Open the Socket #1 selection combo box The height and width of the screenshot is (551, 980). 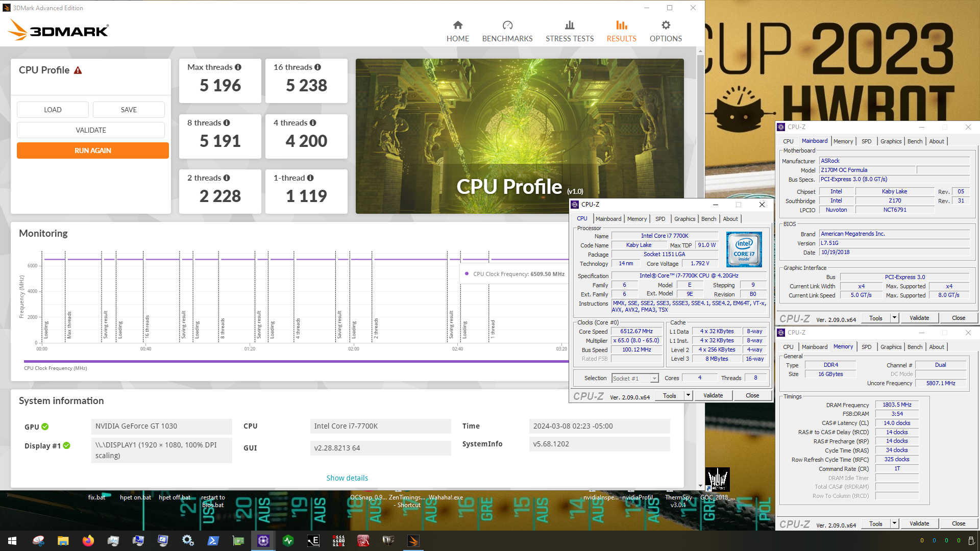635,378
